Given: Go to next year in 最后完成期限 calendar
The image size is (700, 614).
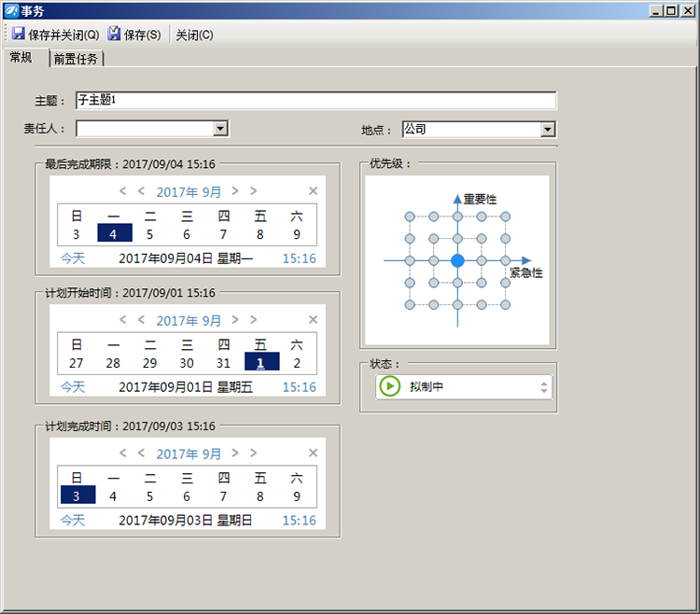Looking at the screenshot, I should [x=254, y=191].
